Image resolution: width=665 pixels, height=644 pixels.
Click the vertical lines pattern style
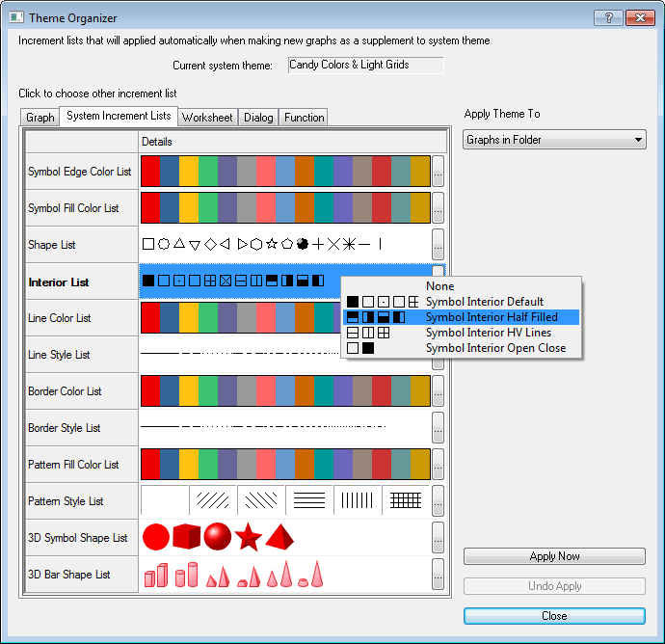[x=358, y=500]
